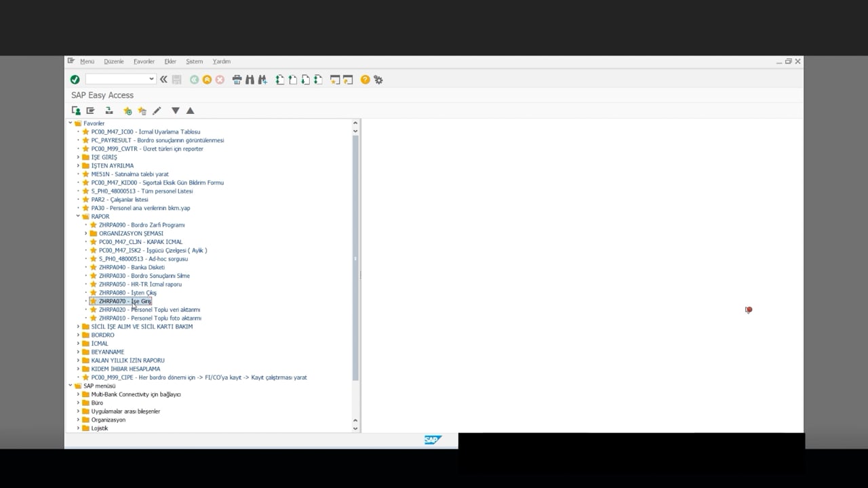This screenshot has width=868, height=488.
Task: Select ME51N - Satınalma talebi yarat
Action: click(130, 174)
